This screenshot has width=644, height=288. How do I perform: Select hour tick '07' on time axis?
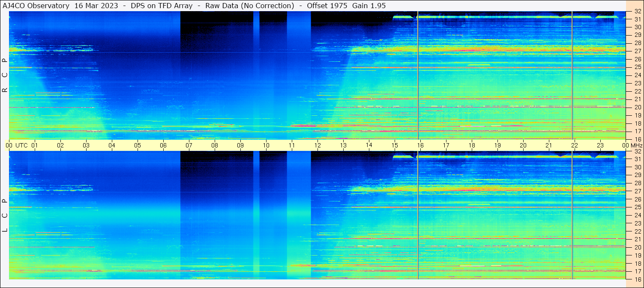tap(189, 145)
